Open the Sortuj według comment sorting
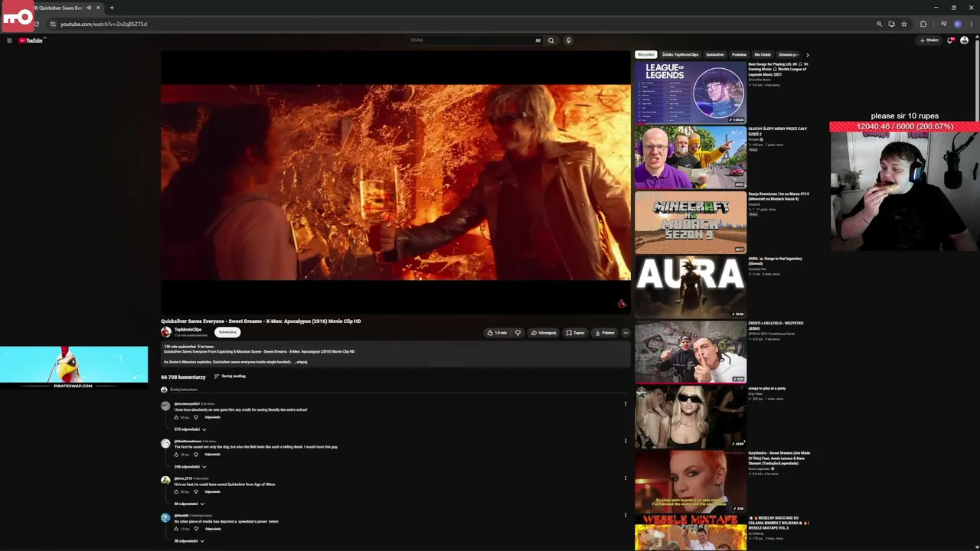 (230, 377)
